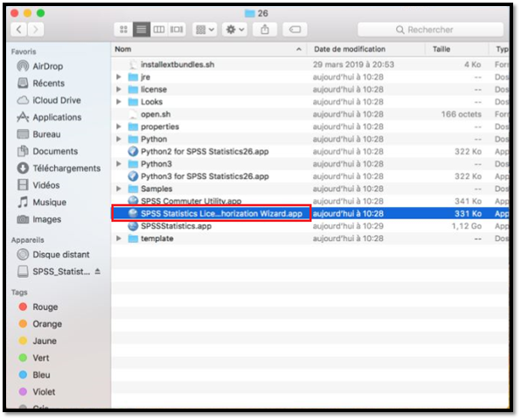Screen dimensions: 521x420
Task: Sort by Nom column header
Action: [209, 49]
